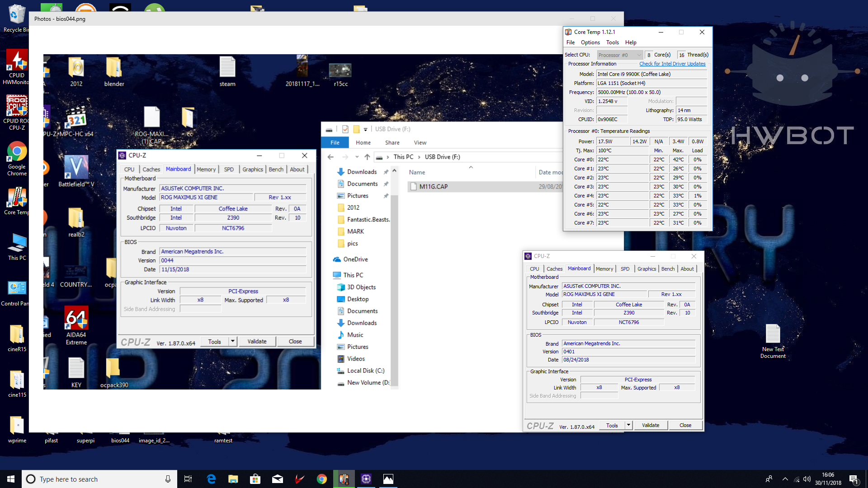The height and width of the screenshot is (488, 868).
Task: Click Validate in CPU-Z BIOS 0401 window
Action: [651, 425]
